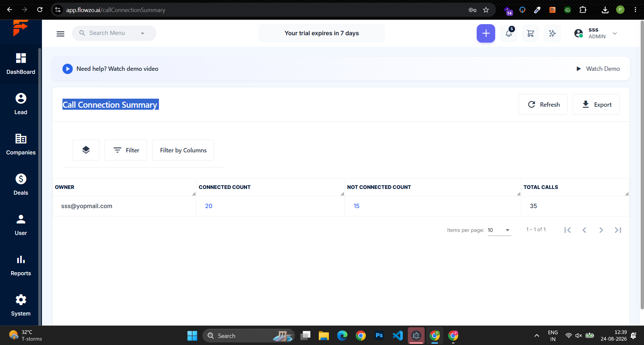Go back using the browser back arrow

pyautogui.click(x=10, y=10)
